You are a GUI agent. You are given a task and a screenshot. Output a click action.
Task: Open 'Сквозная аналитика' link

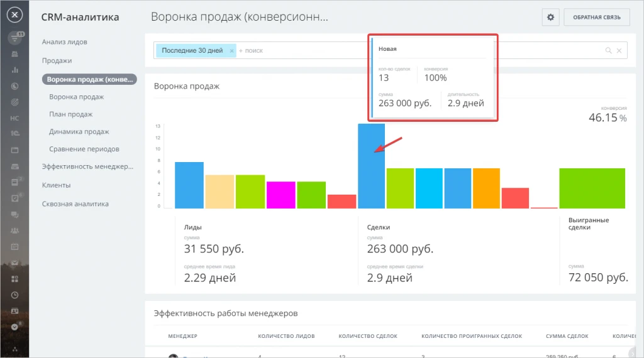(x=75, y=204)
